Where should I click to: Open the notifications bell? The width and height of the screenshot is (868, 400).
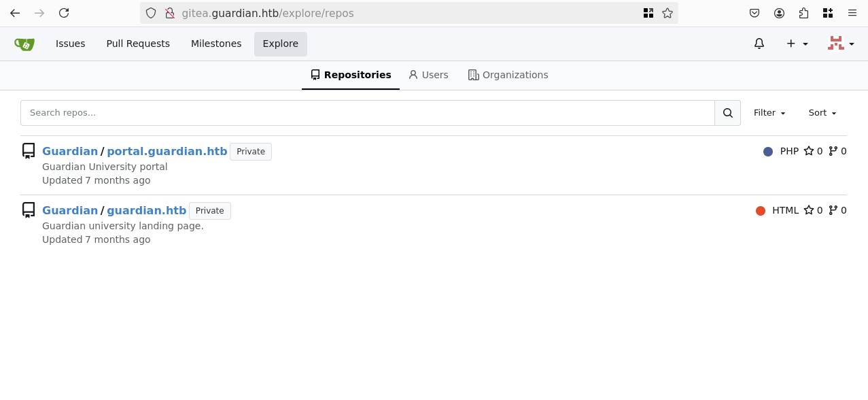pyautogui.click(x=759, y=44)
